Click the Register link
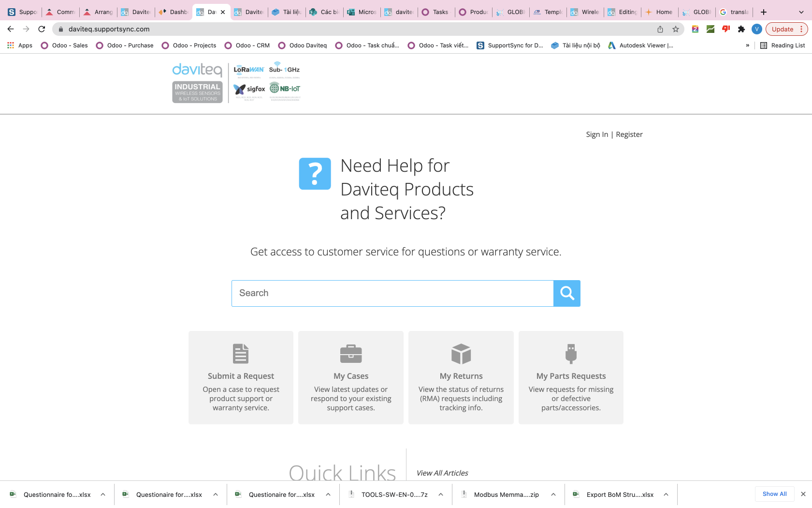 point(629,134)
